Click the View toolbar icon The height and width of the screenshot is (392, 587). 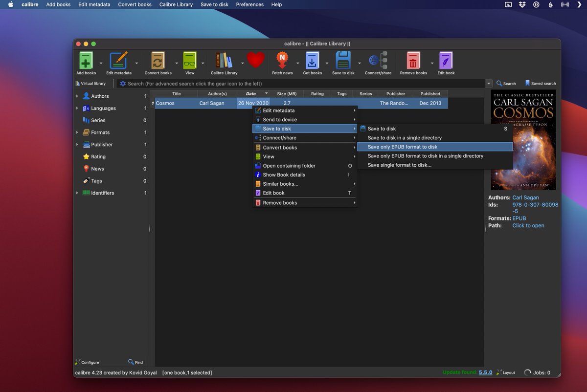tap(190, 61)
